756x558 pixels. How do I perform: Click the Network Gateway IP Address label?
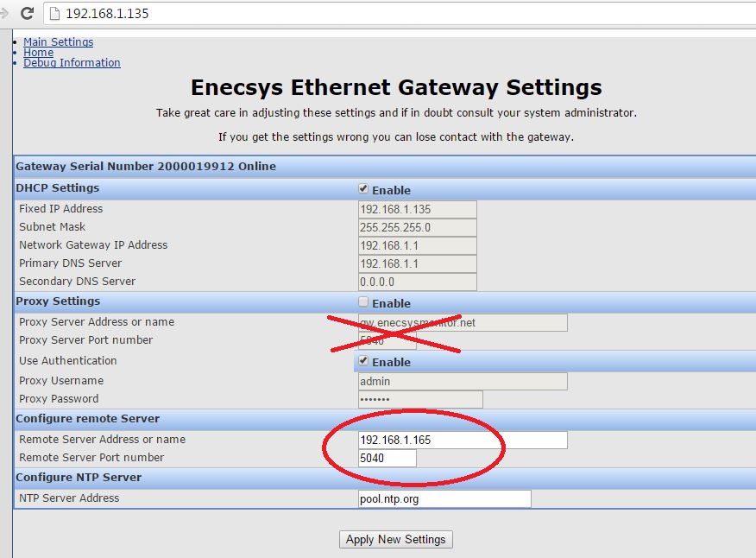click(x=93, y=245)
